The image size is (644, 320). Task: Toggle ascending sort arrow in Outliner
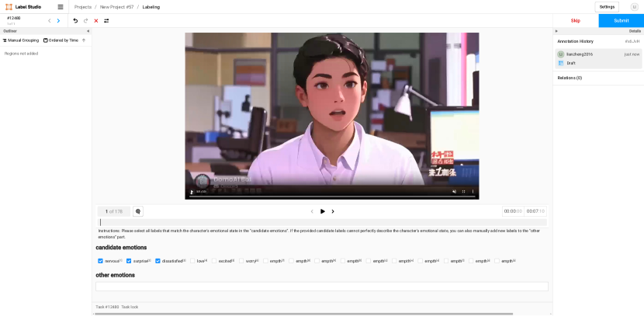(x=84, y=40)
